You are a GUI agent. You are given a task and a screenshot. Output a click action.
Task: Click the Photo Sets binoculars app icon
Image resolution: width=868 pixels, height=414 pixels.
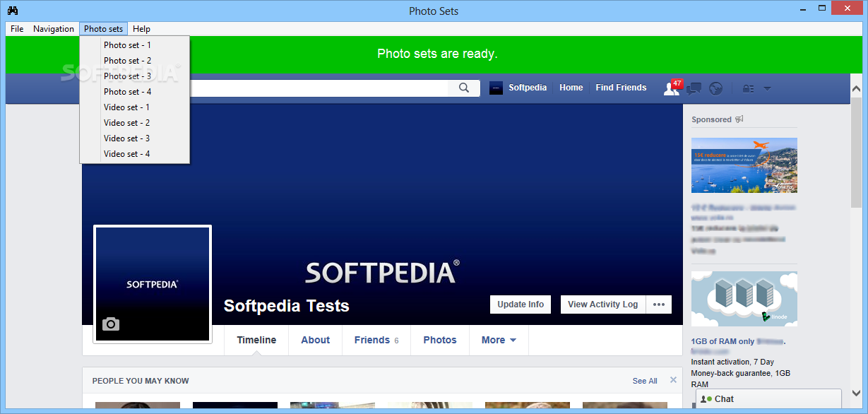pos(13,11)
